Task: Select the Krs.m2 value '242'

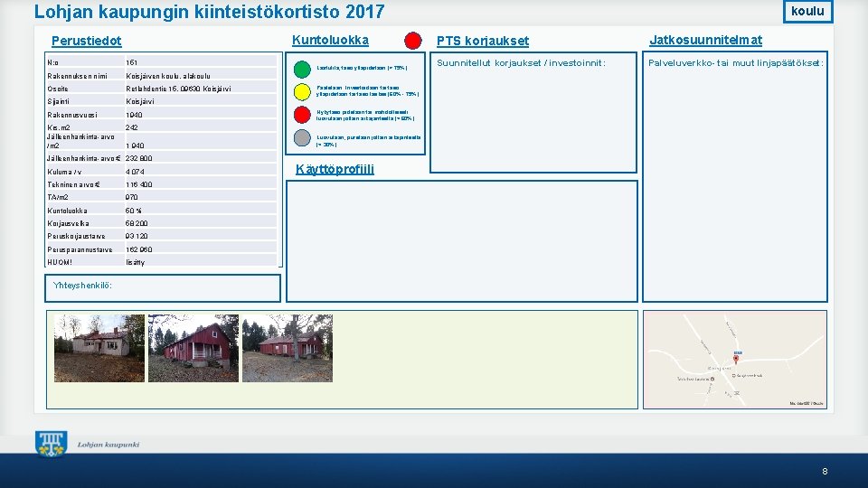Action: (132, 127)
